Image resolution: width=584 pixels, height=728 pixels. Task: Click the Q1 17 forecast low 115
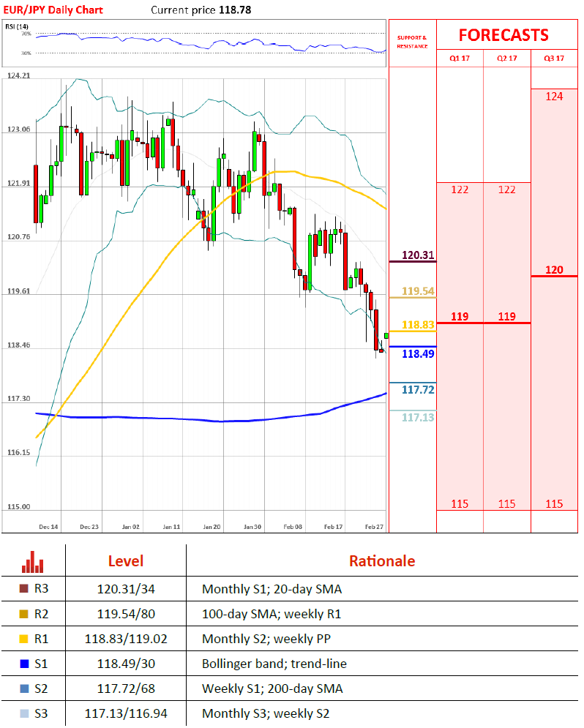point(460,504)
